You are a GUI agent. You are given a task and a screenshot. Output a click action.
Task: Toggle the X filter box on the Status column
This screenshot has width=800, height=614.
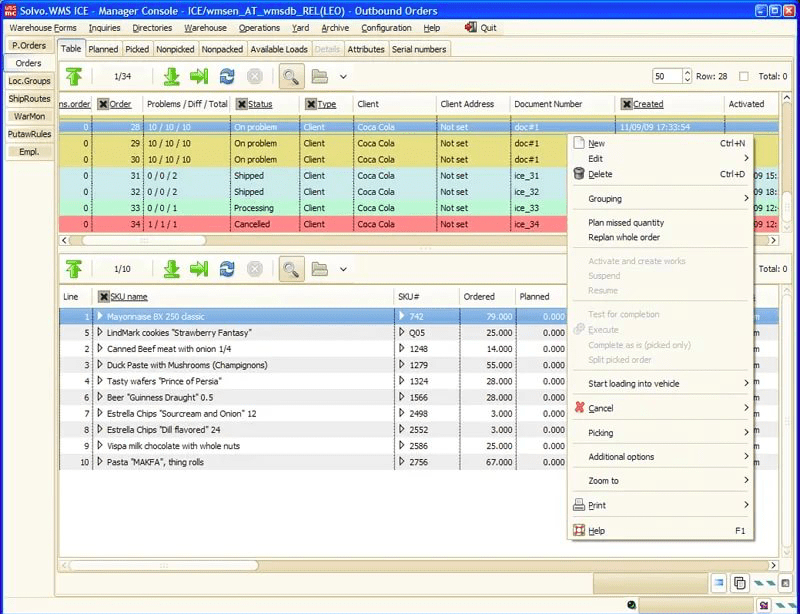coord(241,104)
